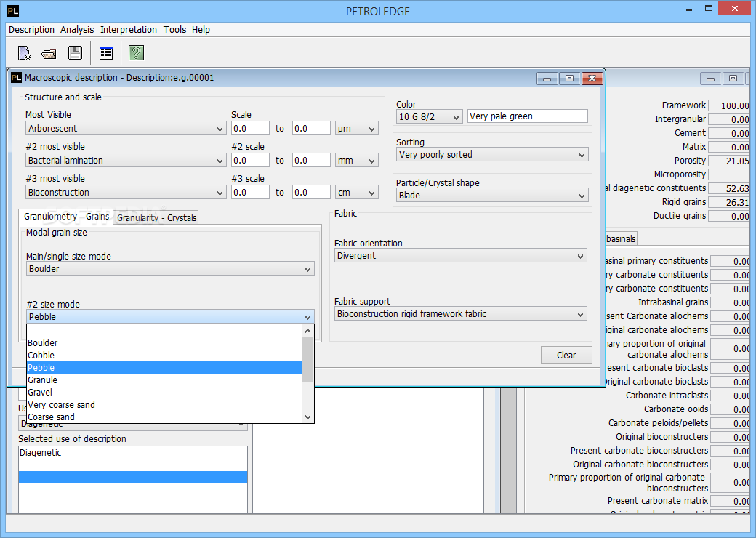Click the PL icon of Macroscopic description window
This screenshot has height=538, width=756.
[17, 78]
